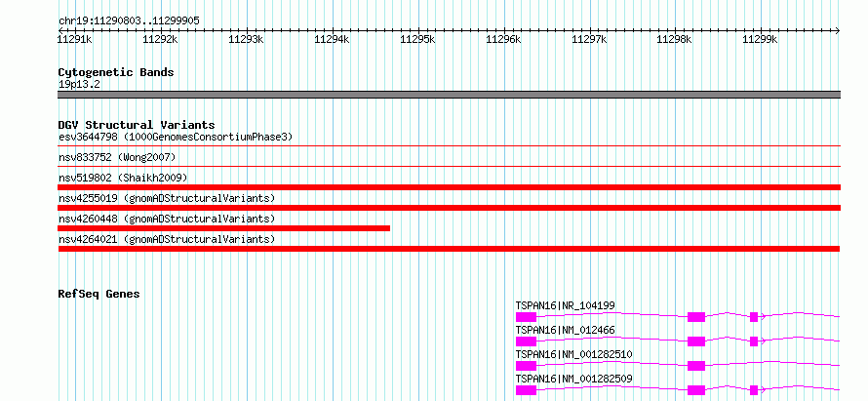This screenshot has height=401, width=868.
Task: Open variant nsv519802 (Shaikh2009) label
Action: tap(123, 178)
